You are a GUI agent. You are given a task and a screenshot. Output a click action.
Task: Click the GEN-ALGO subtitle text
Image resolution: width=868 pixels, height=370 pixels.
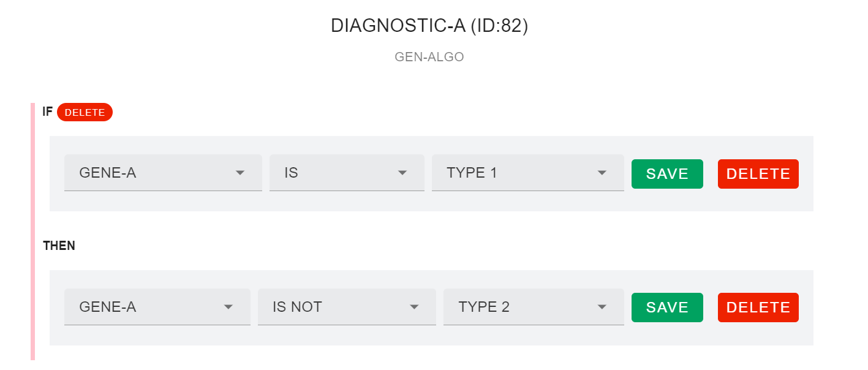[x=429, y=57]
